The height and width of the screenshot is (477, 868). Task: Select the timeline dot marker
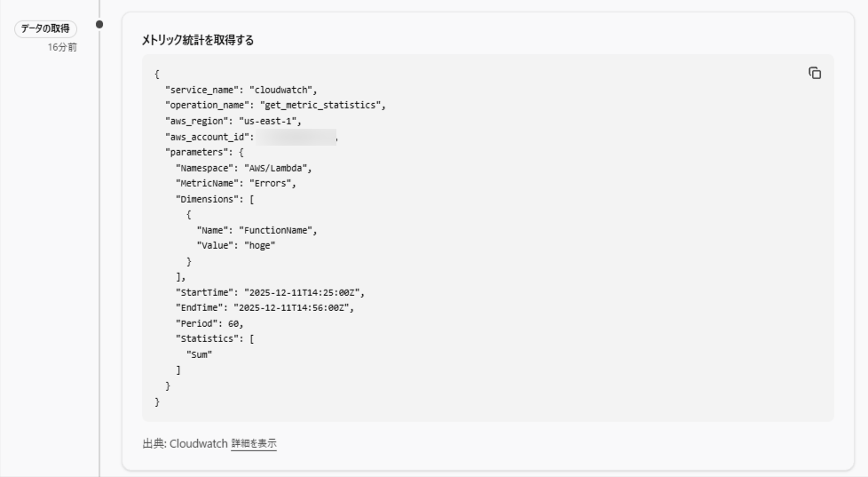point(99,24)
